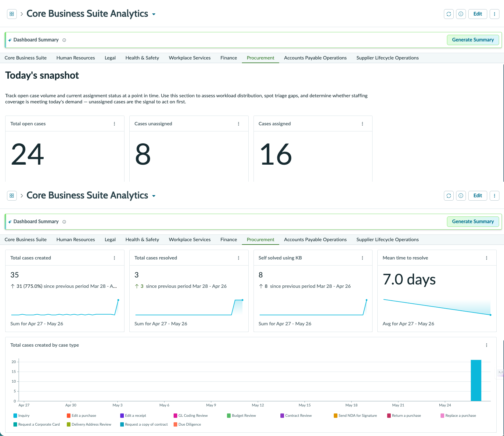504x436 pixels.
Task: Toggle the Budget Review legend swatch
Action: pyautogui.click(x=229, y=416)
